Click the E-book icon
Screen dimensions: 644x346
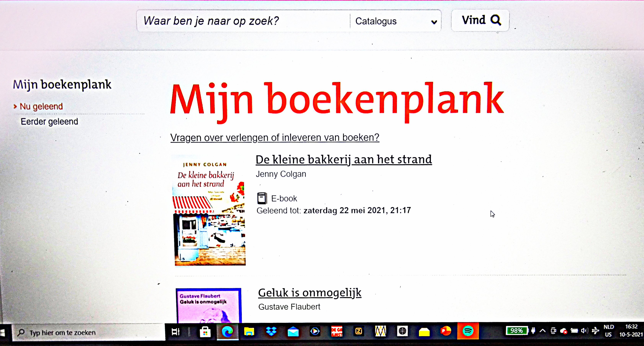262,198
